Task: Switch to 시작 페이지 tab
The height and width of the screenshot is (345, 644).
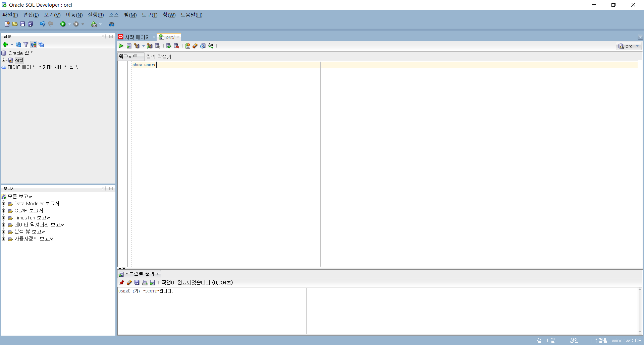Action: (x=137, y=37)
